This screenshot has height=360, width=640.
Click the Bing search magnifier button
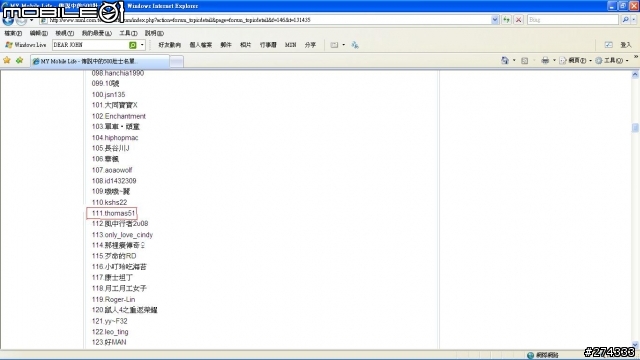pos(625,20)
